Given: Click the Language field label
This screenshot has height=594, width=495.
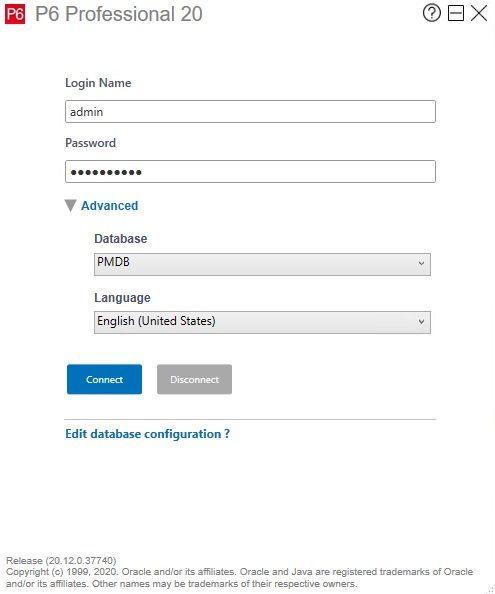Looking at the screenshot, I should (122, 298).
